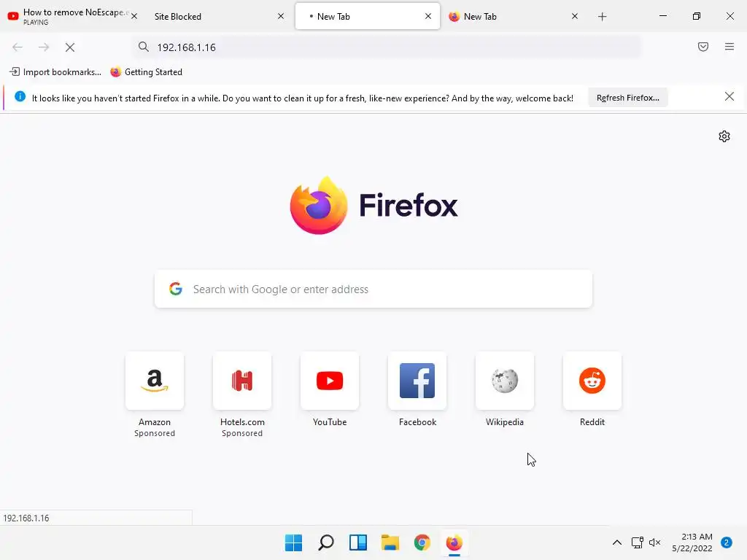The width and height of the screenshot is (747, 560).
Task: Open File Explorer from taskbar
Action: coord(390,542)
